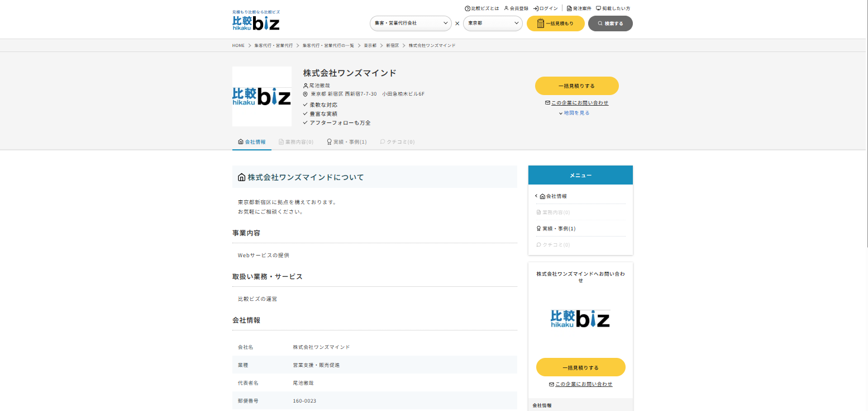The height and width of the screenshot is (411, 868).
Task: Click the calculator icon in 一括見積もり button
Action: pyautogui.click(x=541, y=23)
